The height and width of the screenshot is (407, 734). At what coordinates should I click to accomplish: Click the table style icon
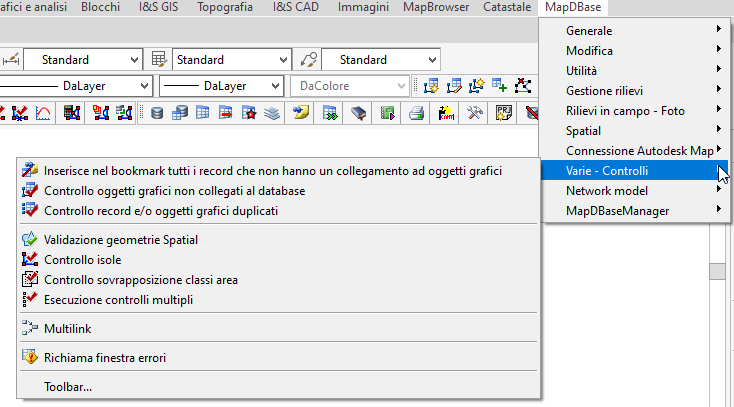(159, 60)
